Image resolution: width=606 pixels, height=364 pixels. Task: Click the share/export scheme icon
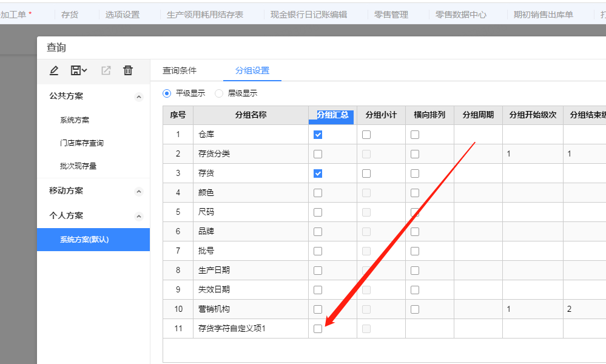coord(106,70)
